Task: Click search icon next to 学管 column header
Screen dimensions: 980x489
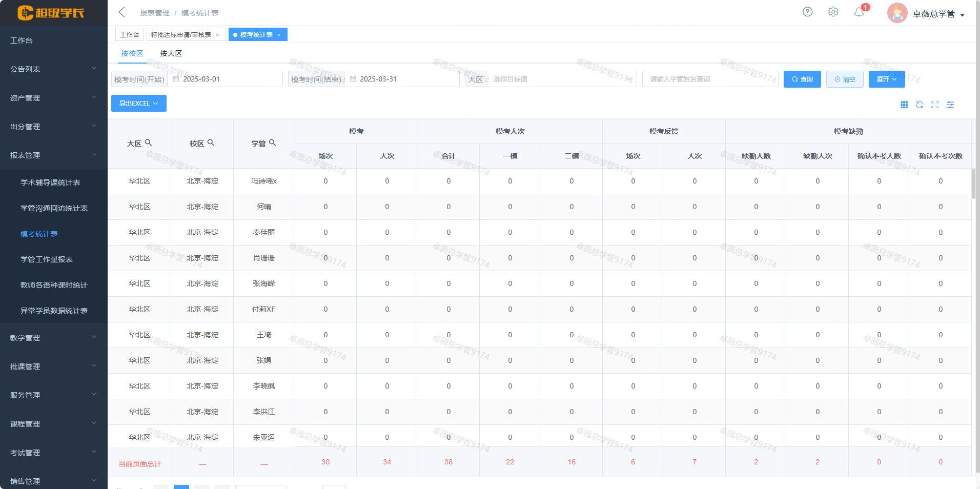Action: [273, 143]
